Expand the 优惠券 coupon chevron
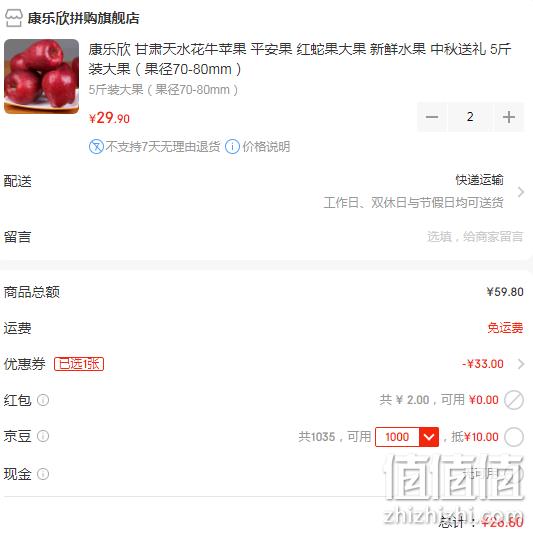 tap(520, 364)
